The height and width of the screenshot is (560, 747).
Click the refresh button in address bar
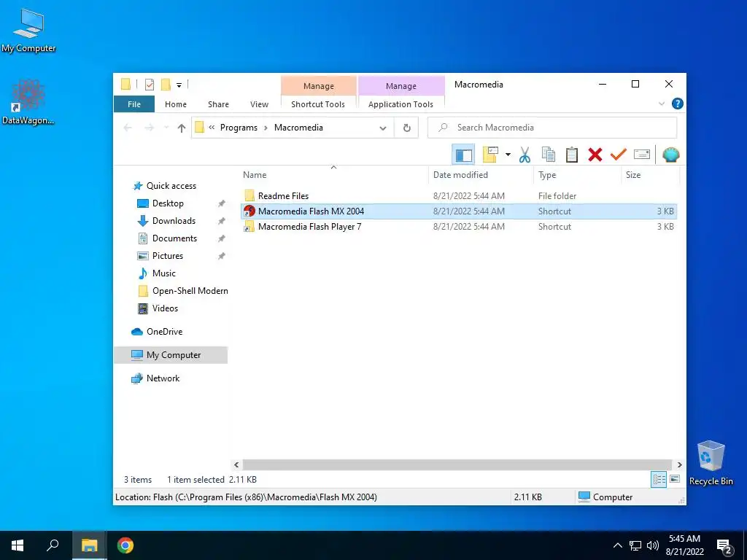406,128
